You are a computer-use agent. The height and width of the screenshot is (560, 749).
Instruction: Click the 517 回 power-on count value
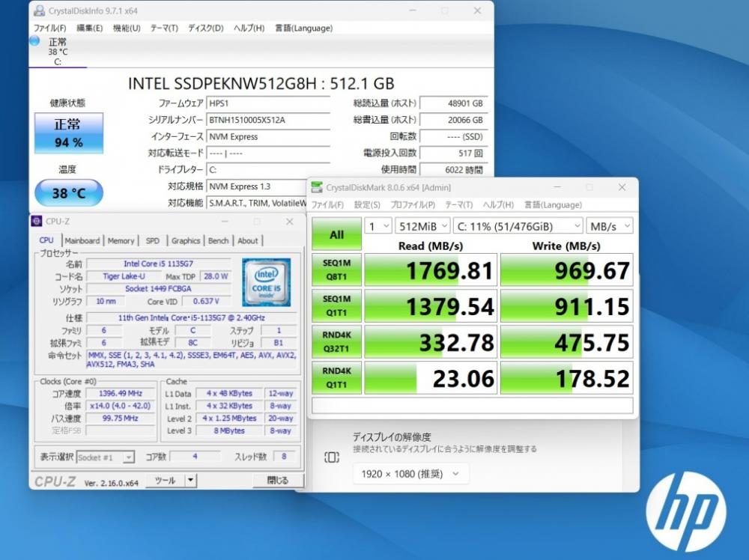453,153
